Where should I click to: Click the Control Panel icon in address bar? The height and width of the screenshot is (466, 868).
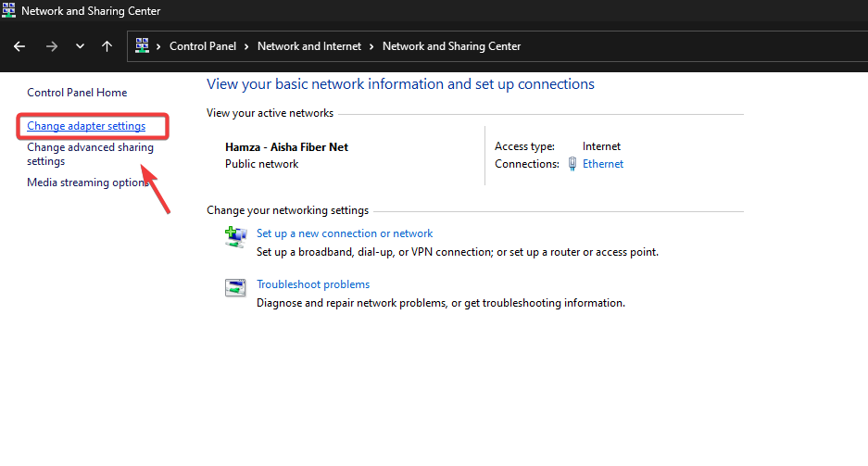click(x=143, y=45)
